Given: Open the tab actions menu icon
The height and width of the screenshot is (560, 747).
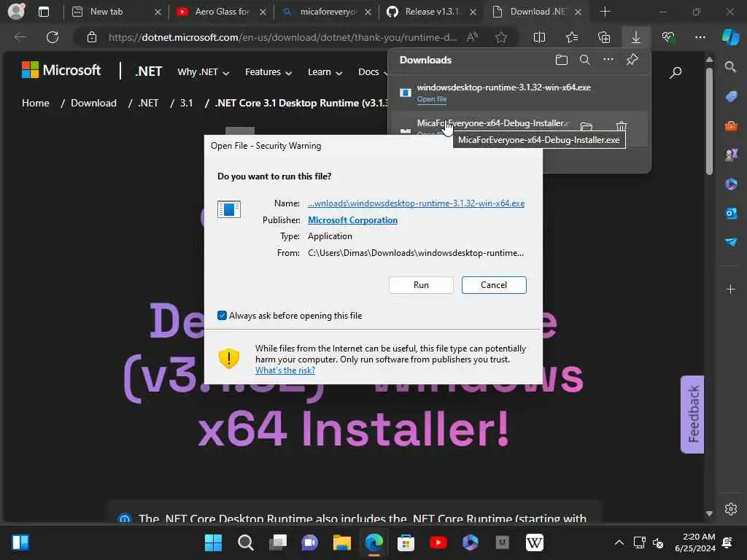Looking at the screenshot, I should pyautogui.click(x=43, y=12).
